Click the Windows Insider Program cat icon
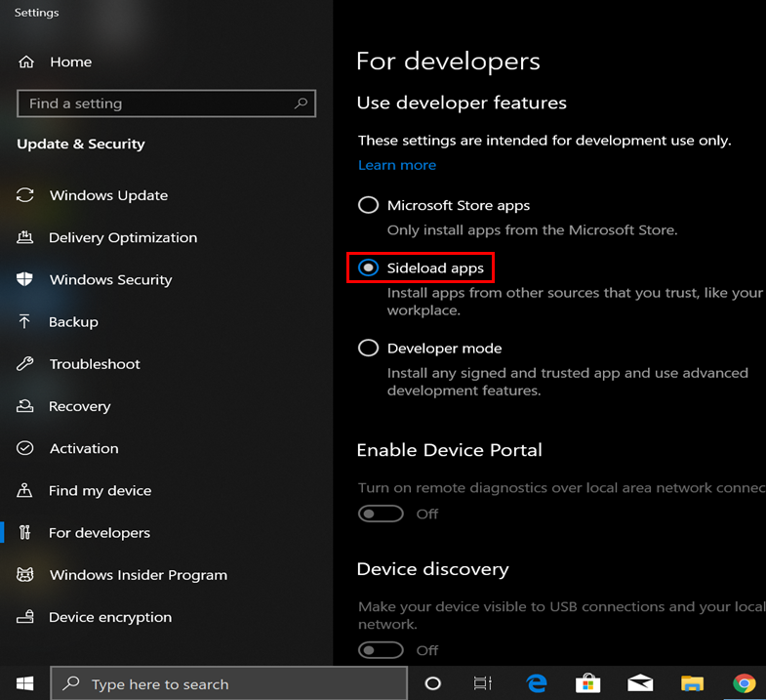 tap(25, 574)
